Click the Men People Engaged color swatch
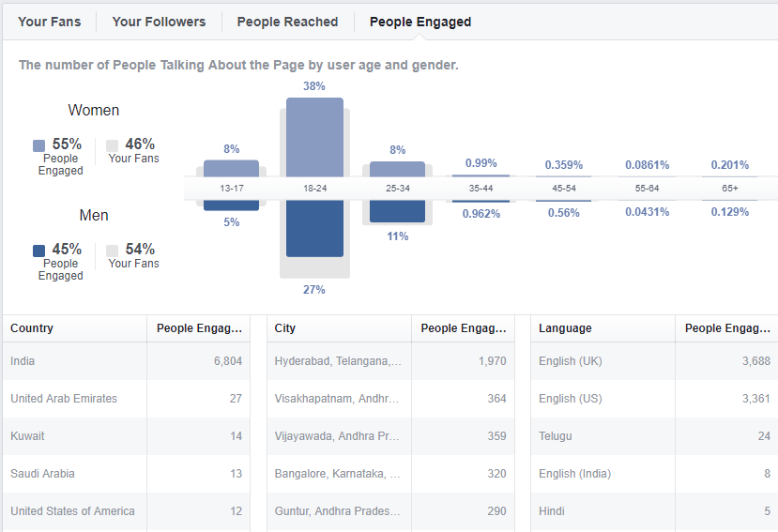Image resolution: width=778 pixels, height=532 pixels. 38,251
